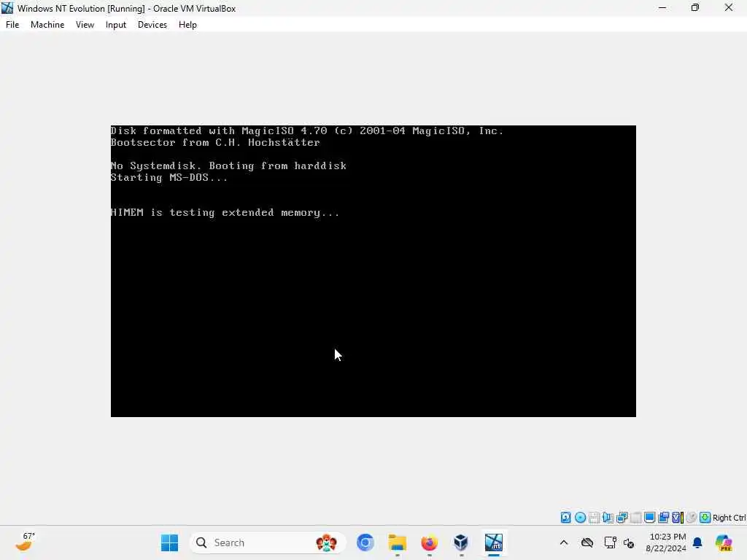Open the Chromium-style browser taskbar icon
Screen dimensions: 747x560
coord(365,542)
